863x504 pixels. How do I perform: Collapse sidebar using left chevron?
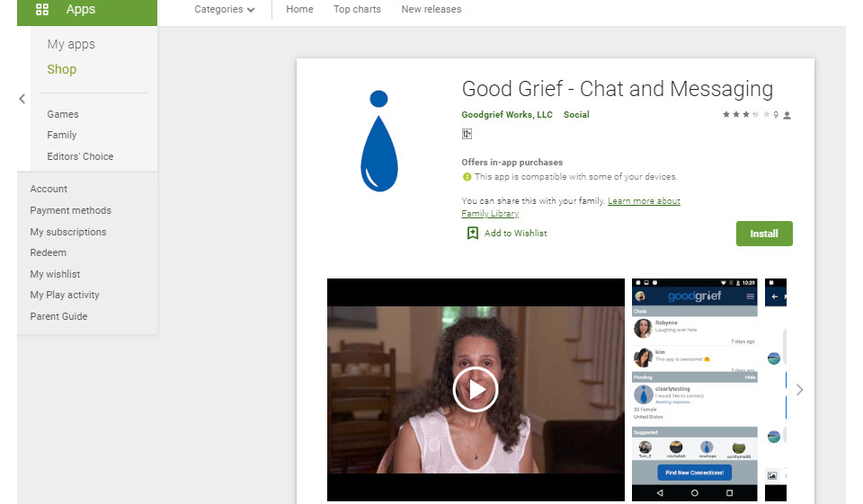pyautogui.click(x=22, y=100)
